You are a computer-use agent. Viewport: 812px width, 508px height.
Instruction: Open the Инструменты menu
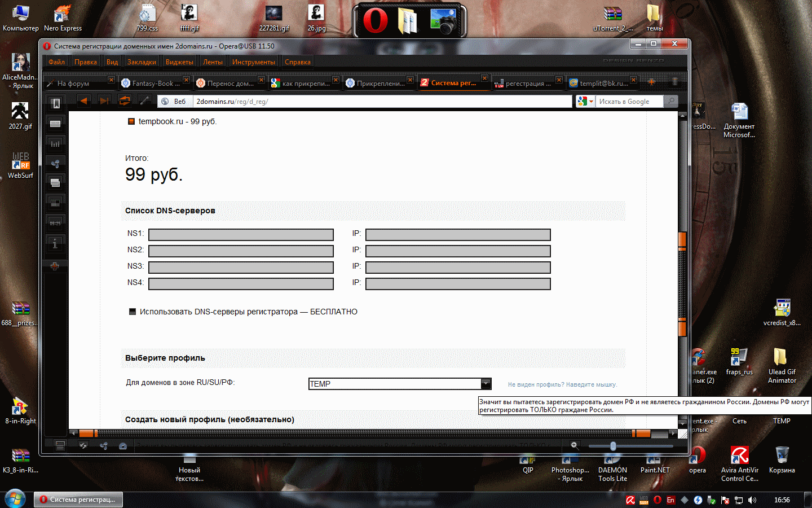coord(254,62)
